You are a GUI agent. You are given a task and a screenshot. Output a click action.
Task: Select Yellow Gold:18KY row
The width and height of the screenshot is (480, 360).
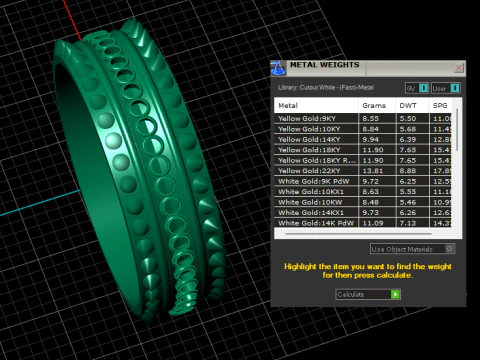(x=363, y=150)
